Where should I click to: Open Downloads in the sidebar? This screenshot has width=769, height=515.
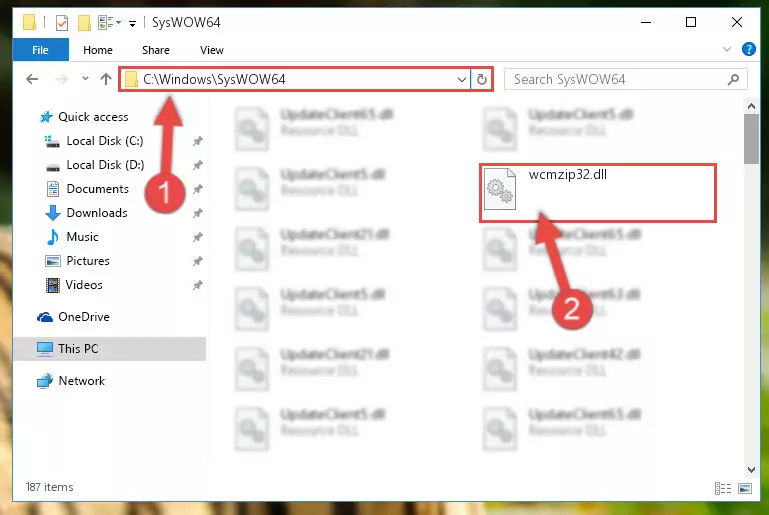pos(97,213)
